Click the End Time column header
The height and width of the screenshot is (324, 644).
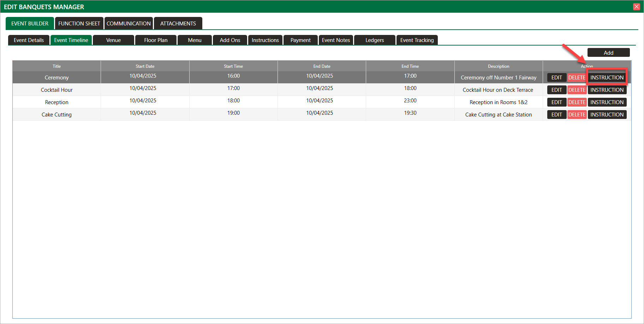coord(410,66)
